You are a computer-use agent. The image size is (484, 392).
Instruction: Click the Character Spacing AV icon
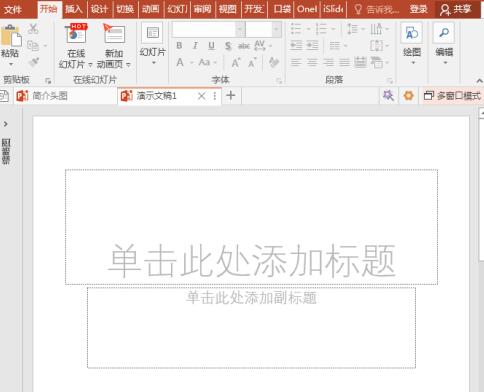point(260,45)
